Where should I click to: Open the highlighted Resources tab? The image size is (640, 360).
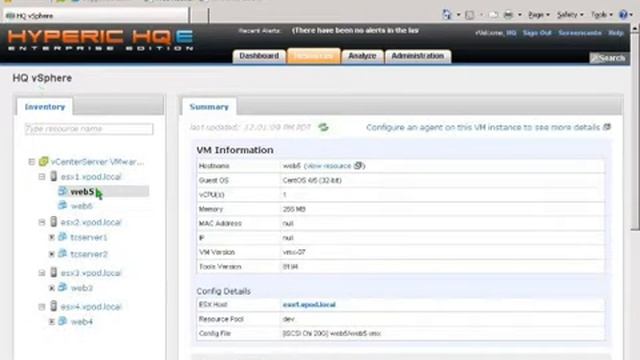point(313,56)
